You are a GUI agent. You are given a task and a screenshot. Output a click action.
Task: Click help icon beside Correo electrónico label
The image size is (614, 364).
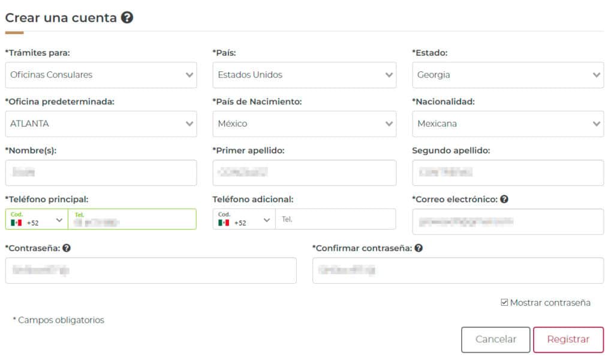[x=504, y=199]
